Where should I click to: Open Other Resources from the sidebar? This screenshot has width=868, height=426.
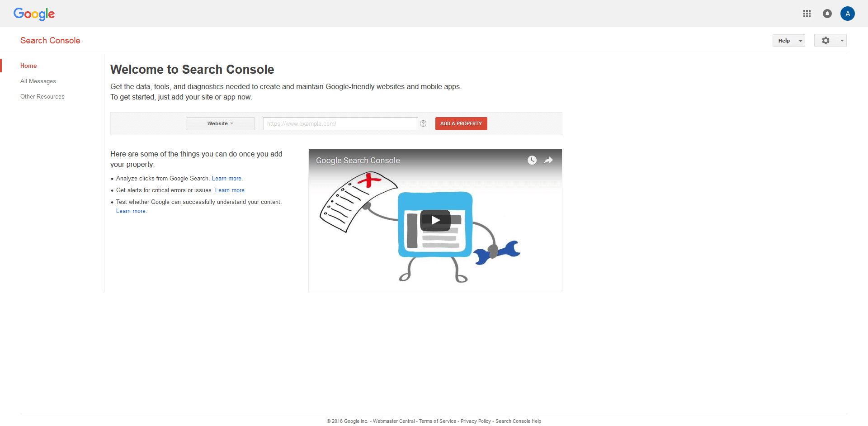click(42, 96)
